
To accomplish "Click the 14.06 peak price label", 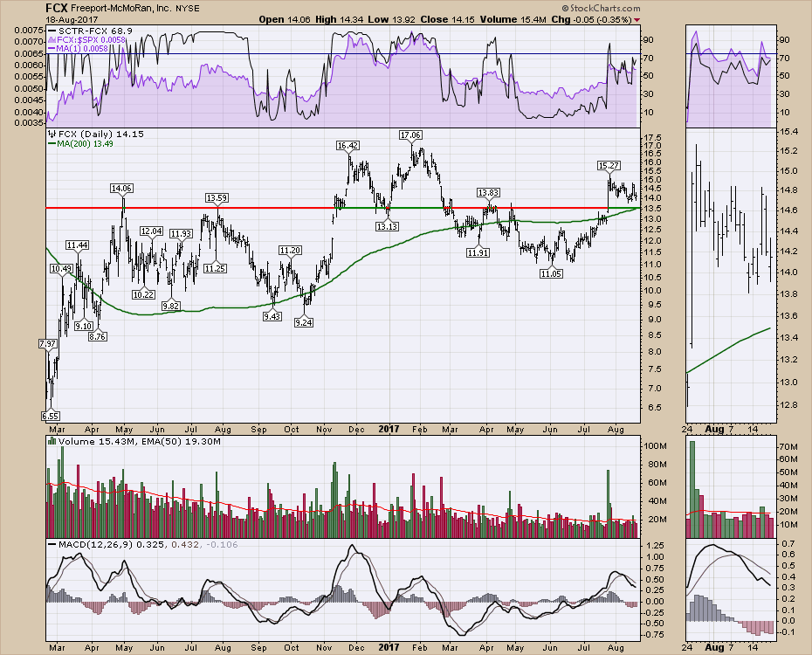I will pos(121,189).
